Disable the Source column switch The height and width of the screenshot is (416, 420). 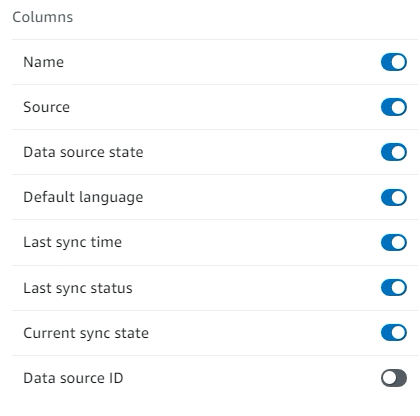coord(394,107)
